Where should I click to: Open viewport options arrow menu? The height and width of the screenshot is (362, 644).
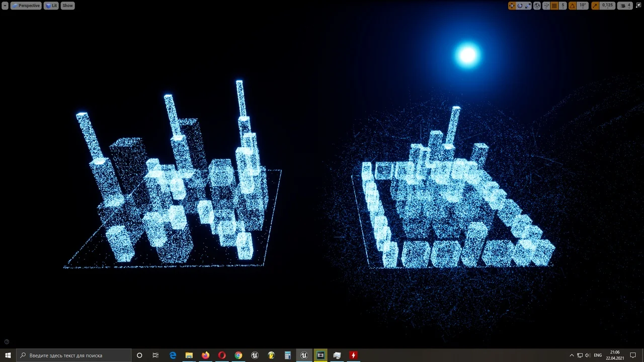pos(5,6)
